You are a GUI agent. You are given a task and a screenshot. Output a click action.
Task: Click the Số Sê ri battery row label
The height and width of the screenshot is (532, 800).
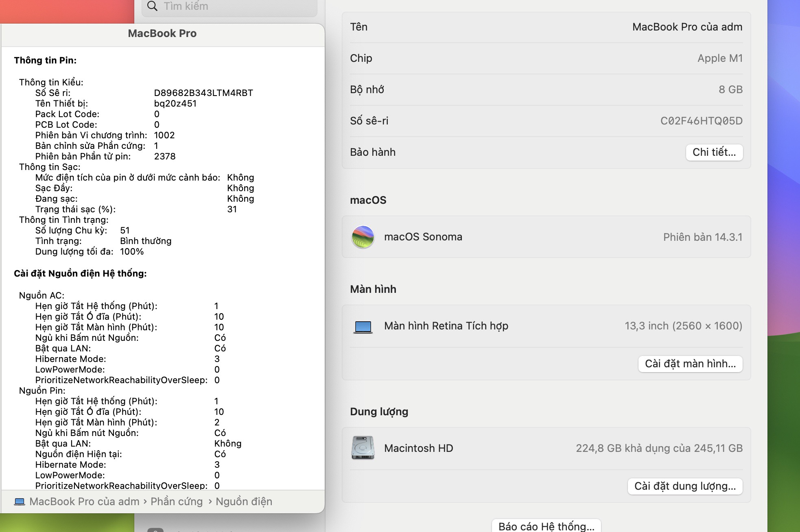coord(52,93)
